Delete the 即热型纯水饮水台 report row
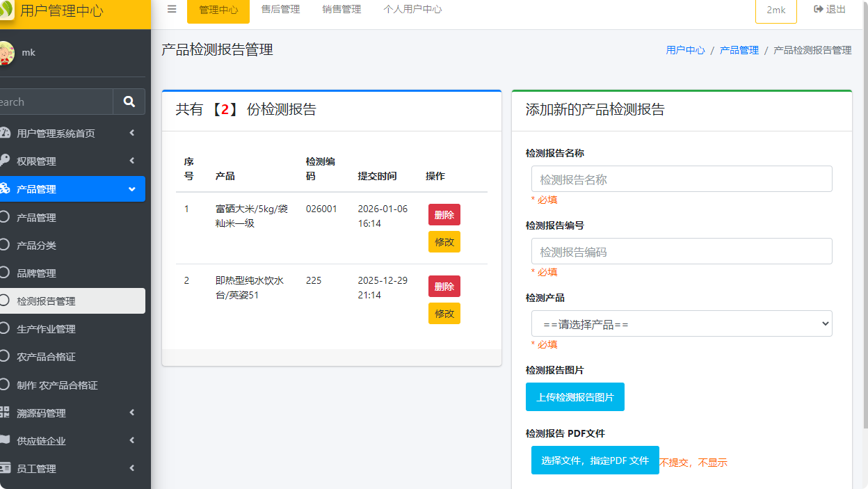Viewport: 868px width, 489px height. click(x=444, y=287)
